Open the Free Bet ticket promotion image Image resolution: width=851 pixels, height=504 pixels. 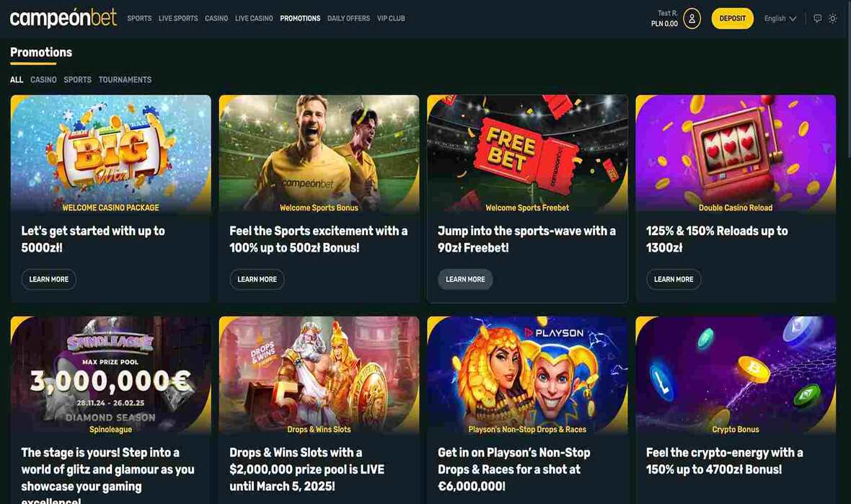point(527,154)
